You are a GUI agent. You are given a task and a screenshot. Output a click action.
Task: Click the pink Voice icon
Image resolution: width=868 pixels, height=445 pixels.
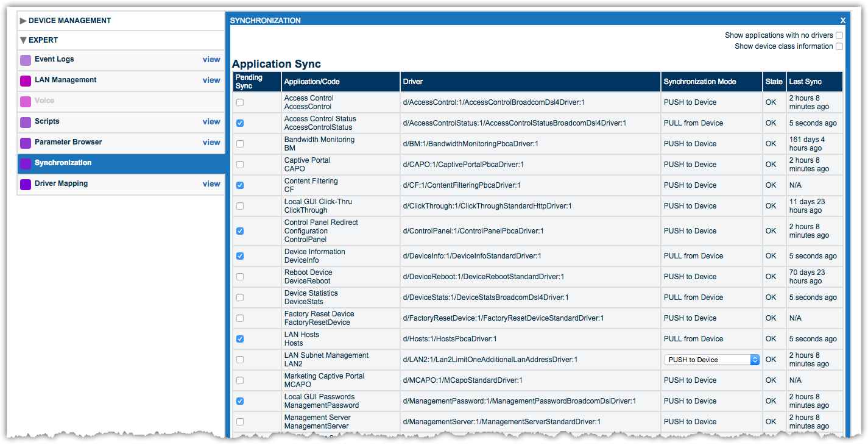[x=26, y=101]
